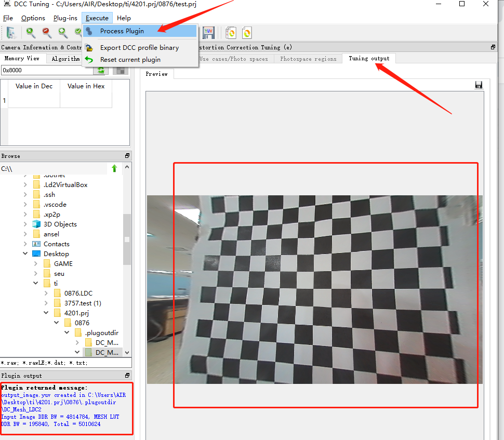Undock the Plugin output panel

click(x=127, y=376)
